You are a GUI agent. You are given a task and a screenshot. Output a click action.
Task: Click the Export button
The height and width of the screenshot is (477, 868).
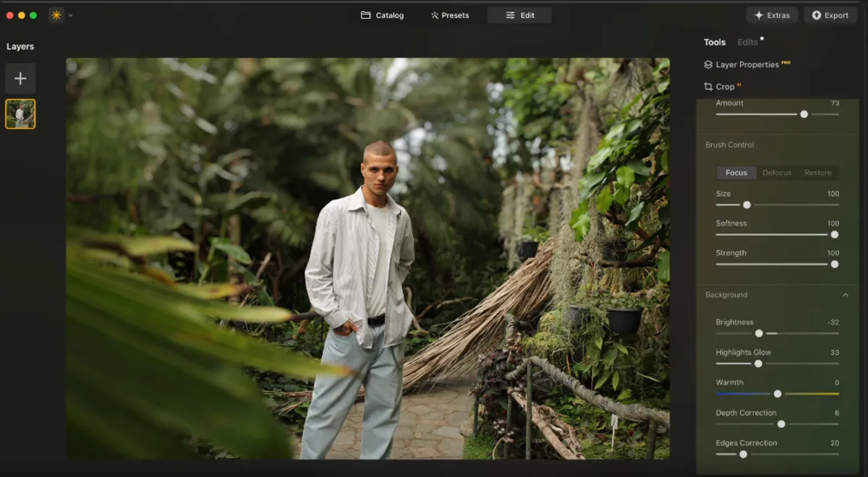click(x=830, y=14)
